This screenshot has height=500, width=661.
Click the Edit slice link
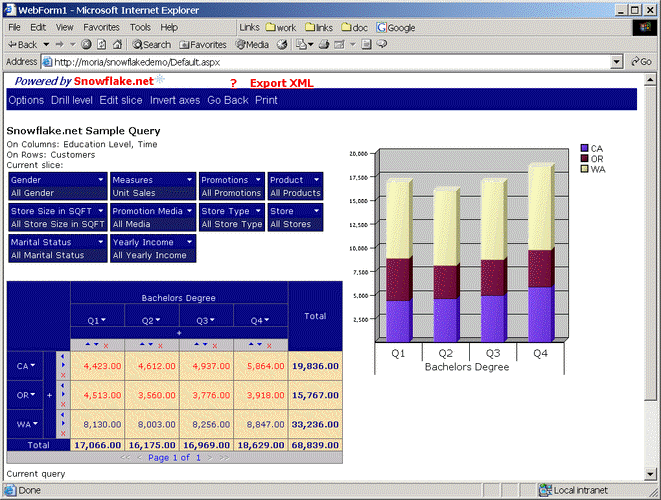(121, 100)
